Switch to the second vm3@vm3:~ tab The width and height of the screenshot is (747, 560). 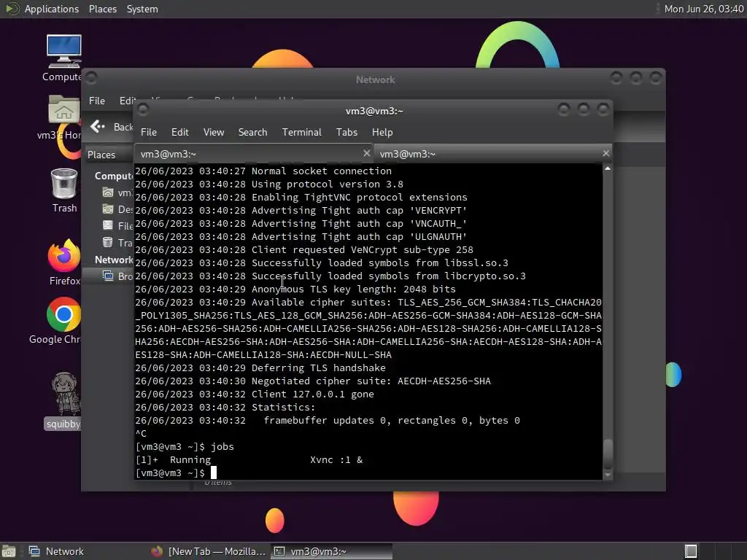492,154
